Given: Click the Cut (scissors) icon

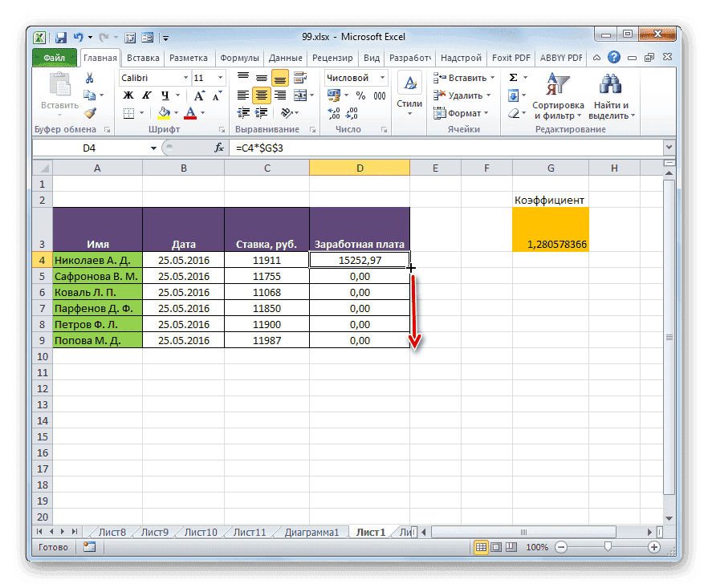Looking at the screenshot, I should [90, 78].
